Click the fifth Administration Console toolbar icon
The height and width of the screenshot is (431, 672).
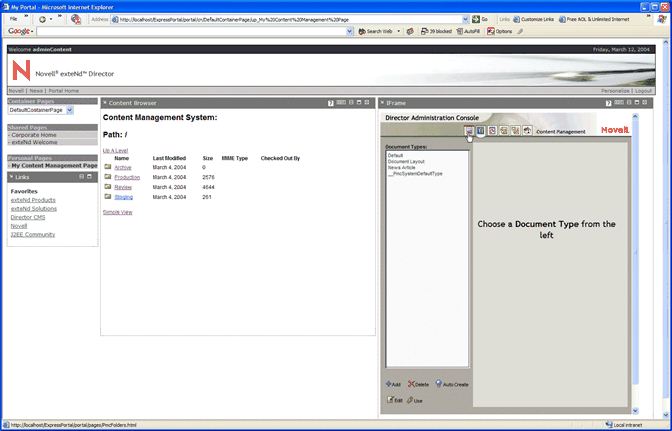coord(516,131)
